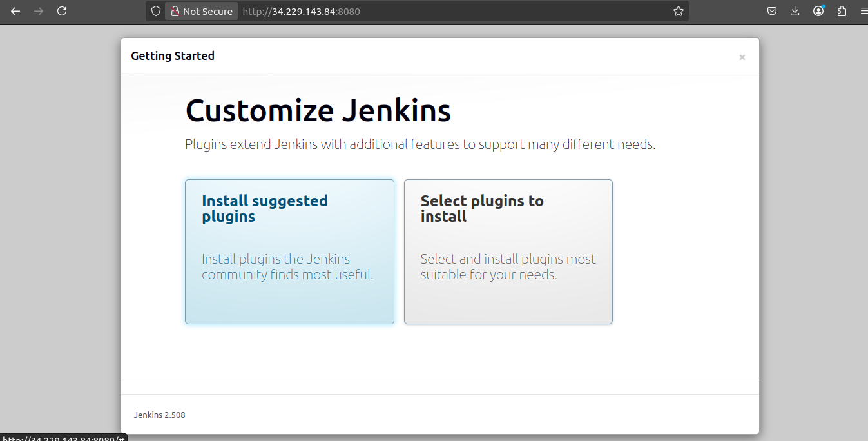Click the back navigation arrow
868x441 pixels.
[x=15, y=11]
